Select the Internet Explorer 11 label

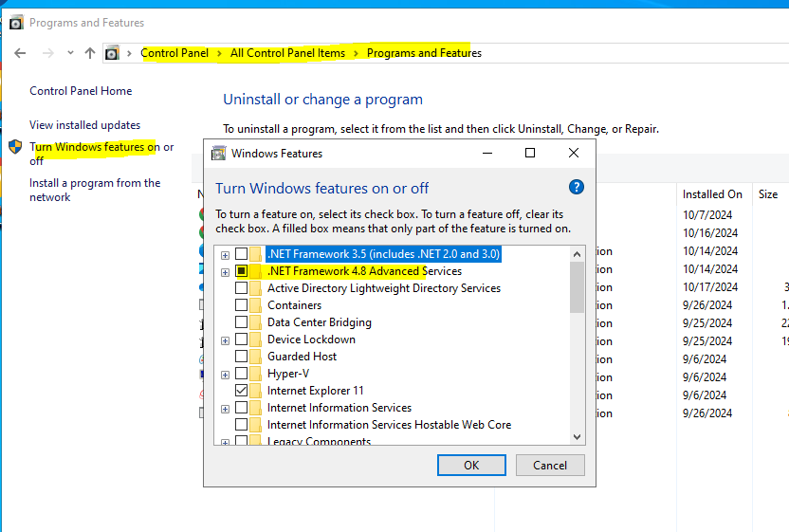[x=316, y=391]
